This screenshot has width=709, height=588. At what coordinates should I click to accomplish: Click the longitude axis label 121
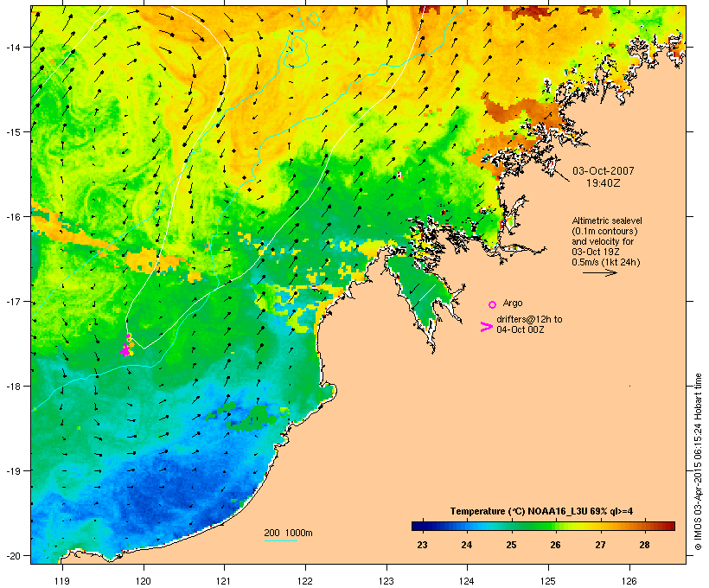point(224,581)
